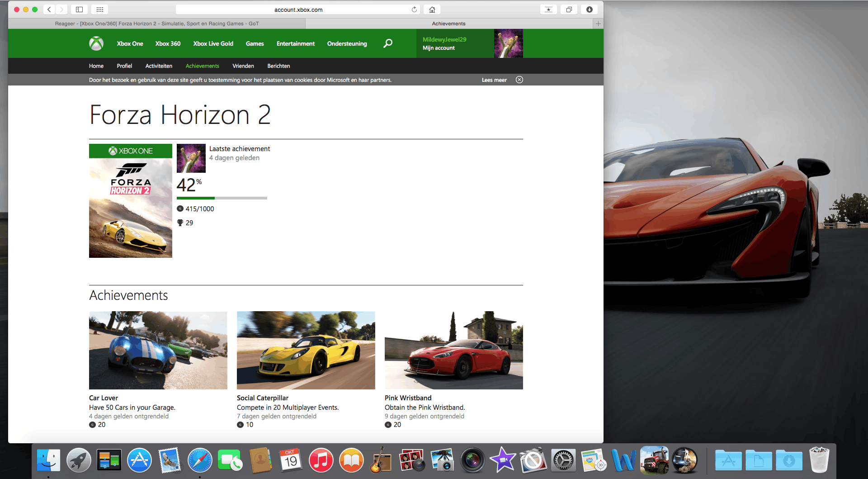Open Mijn account link
The image size is (868, 479).
click(x=439, y=48)
